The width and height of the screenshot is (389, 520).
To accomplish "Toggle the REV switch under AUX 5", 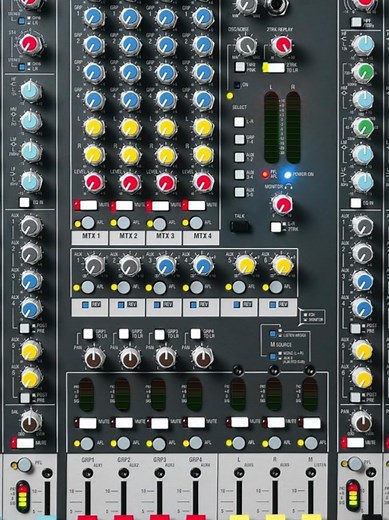I will pos(237,304).
